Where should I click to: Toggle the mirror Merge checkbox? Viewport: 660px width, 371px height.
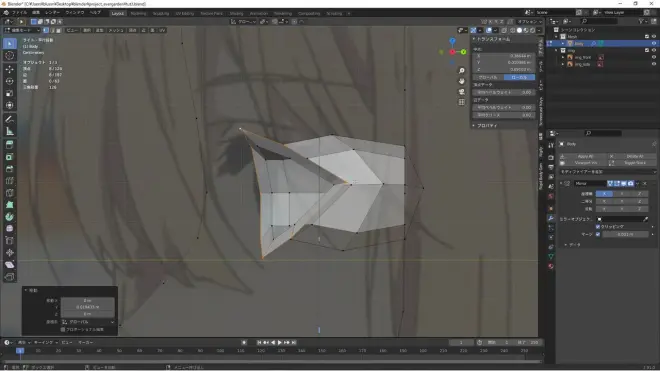click(598, 234)
